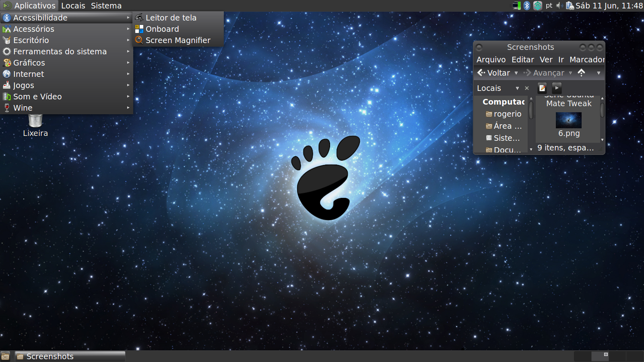Click the volume speaker icon

coord(559,6)
